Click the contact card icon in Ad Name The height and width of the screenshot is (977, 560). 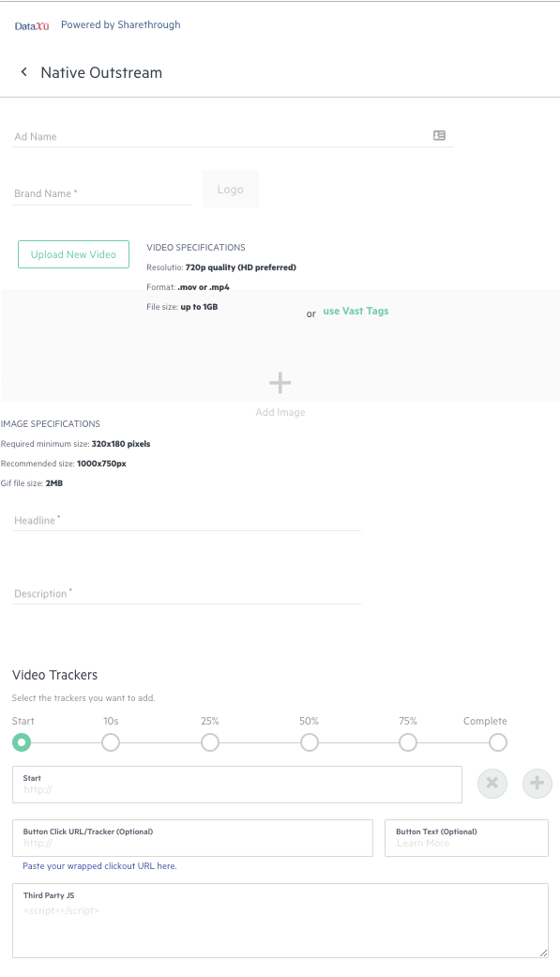click(439, 135)
